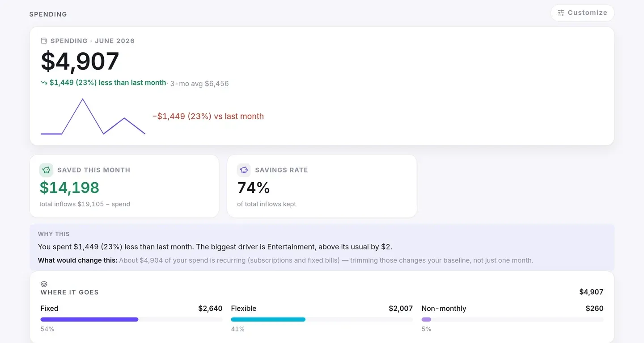The height and width of the screenshot is (343, 644).
Task: Click the wallet icon beside Spending June 2026
Action: 44,41
